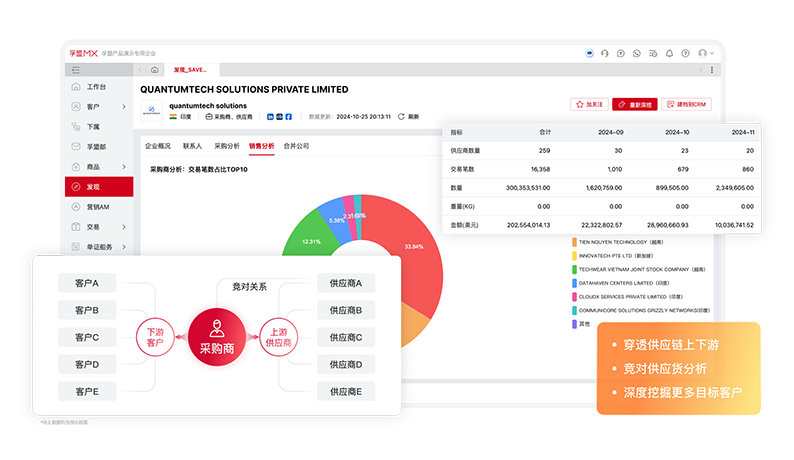Expand the 交易 sidebar submenu
The height and width of the screenshot is (460, 794).
pyautogui.click(x=123, y=227)
